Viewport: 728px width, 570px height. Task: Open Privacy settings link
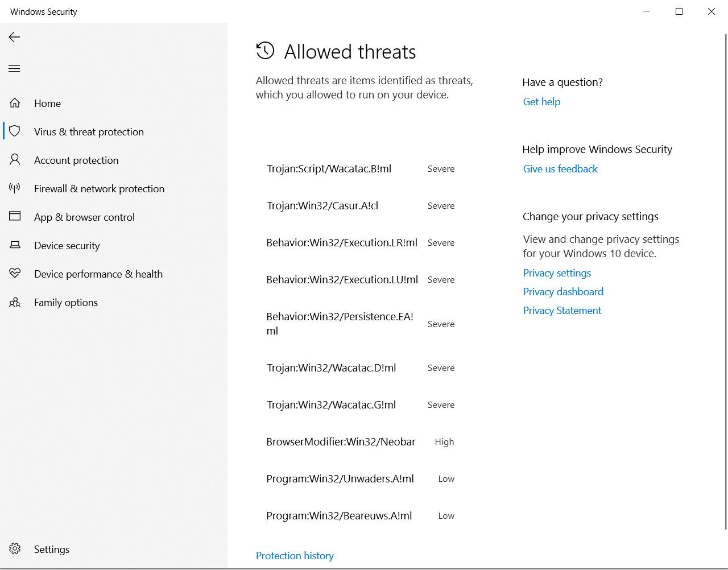pos(557,273)
